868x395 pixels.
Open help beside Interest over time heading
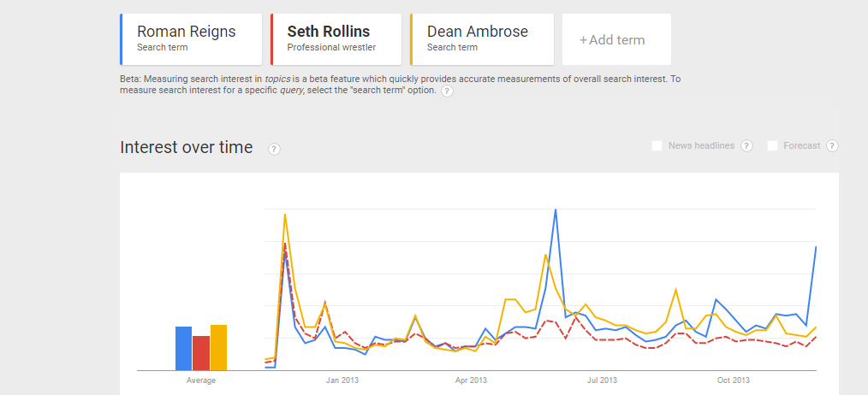coord(274,149)
